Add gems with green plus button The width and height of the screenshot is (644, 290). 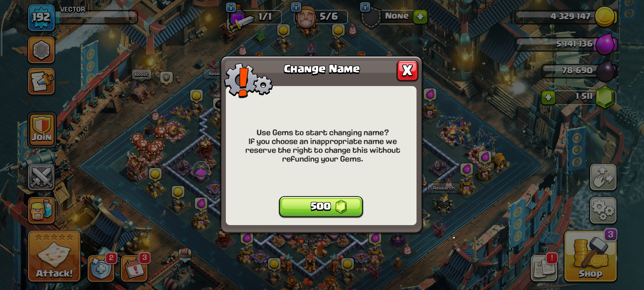548,97
